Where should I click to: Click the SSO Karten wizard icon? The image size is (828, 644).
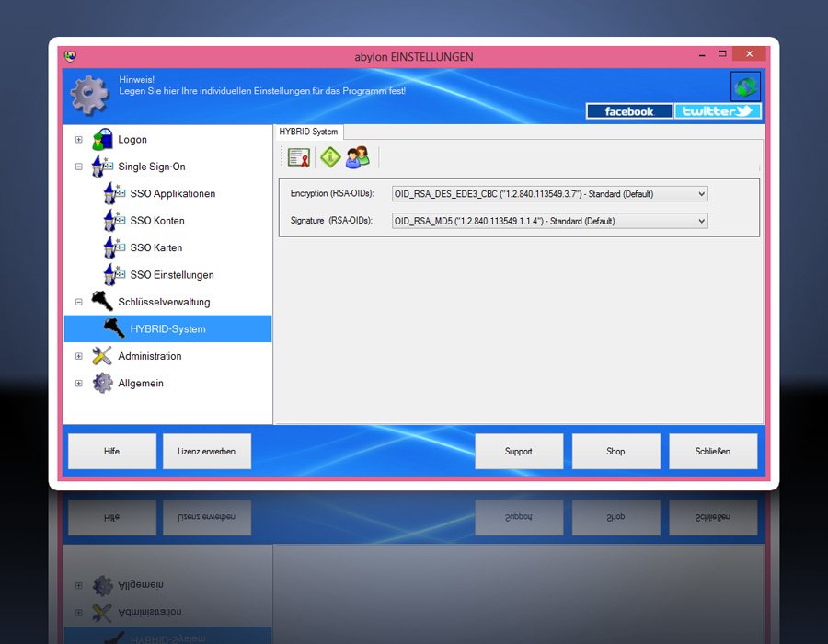[x=114, y=247]
